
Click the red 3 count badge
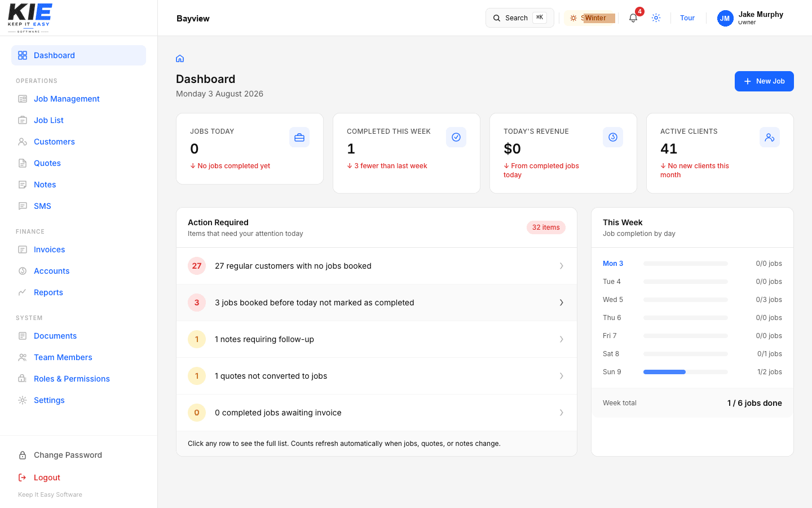click(197, 303)
